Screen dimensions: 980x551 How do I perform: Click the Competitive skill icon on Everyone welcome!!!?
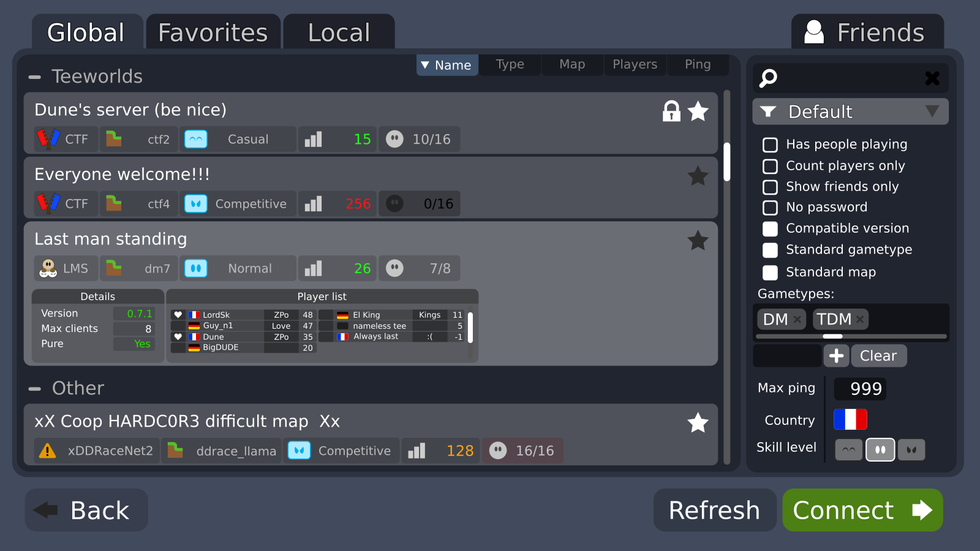click(196, 204)
